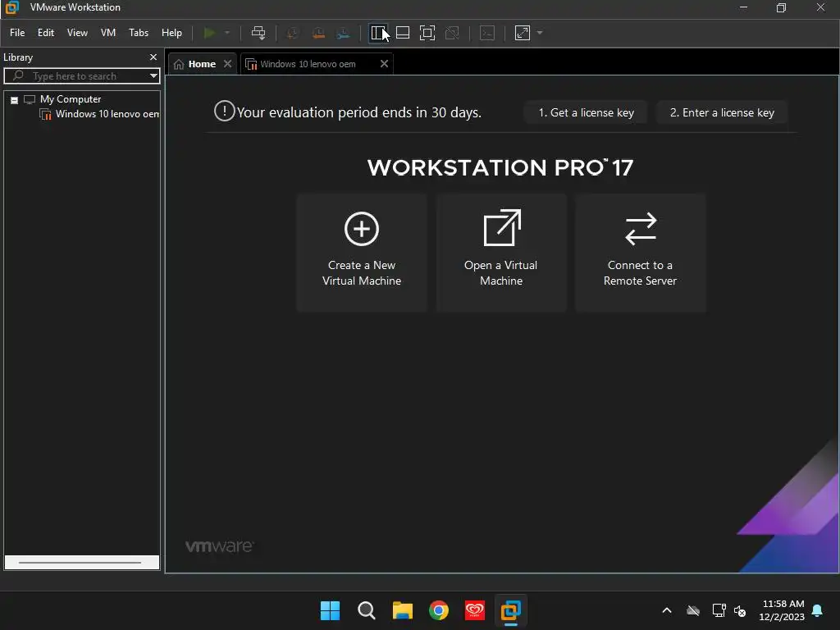Click the Stretch Guest display icon

[523, 33]
